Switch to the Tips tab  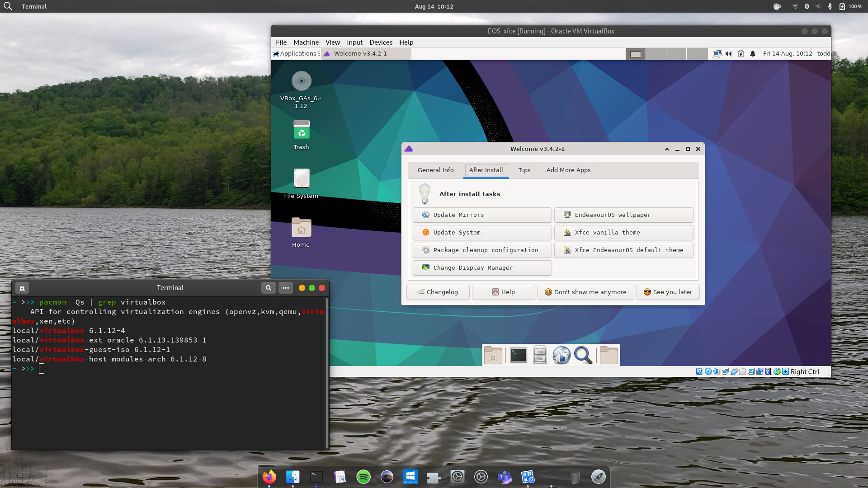(524, 170)
